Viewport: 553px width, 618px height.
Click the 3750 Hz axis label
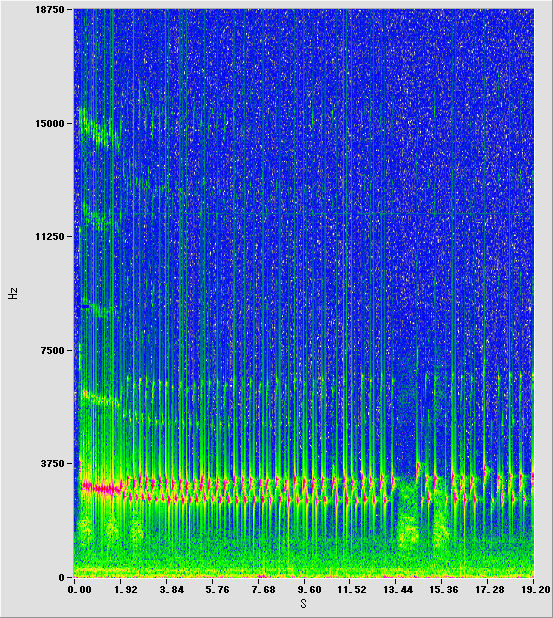(x=52, y=464)
